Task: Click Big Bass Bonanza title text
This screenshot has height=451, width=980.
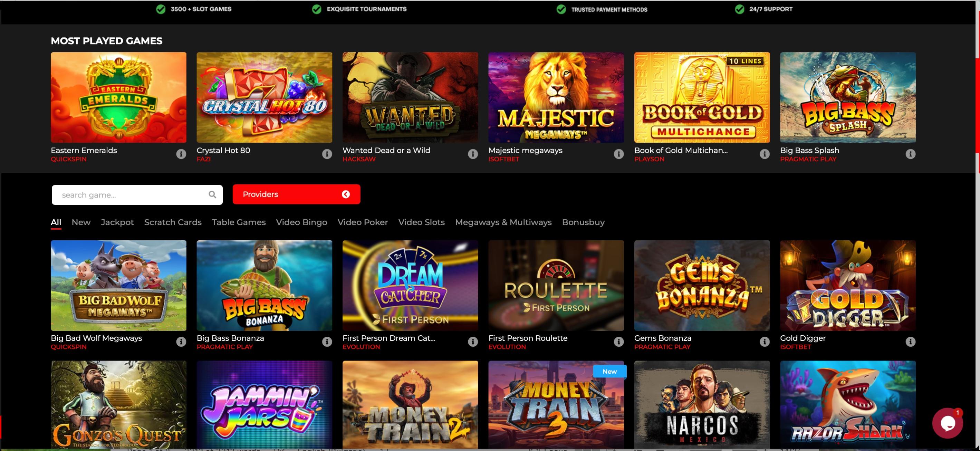Action: pos(230,338)
